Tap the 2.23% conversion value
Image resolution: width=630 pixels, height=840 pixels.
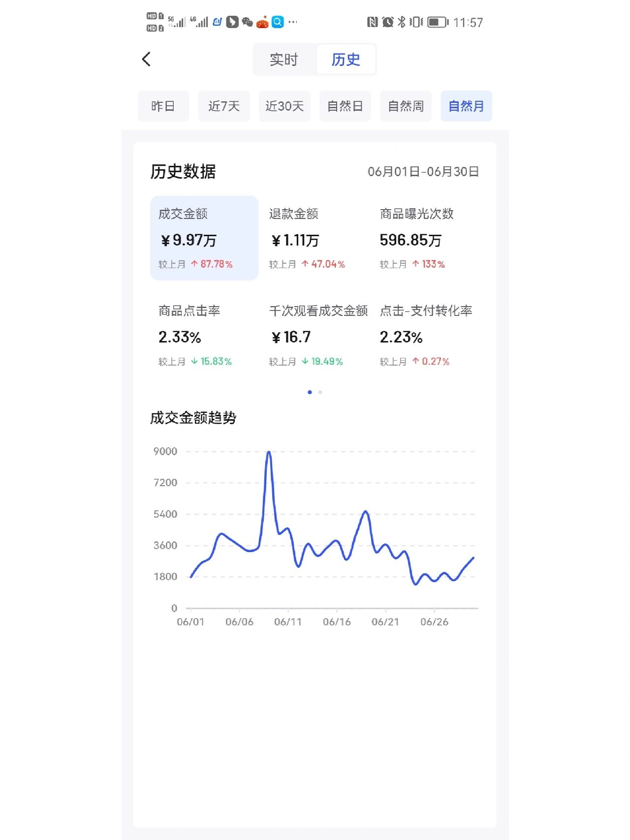pyautogui.click(x=401, y=337)
